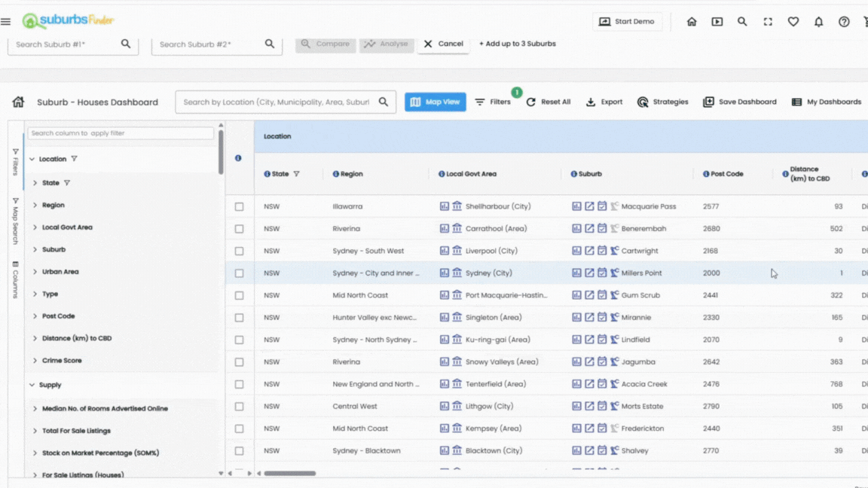The width and height of the screenshot is (868, 488).
Task: Tick the checkbox for Illawarra row
Action: pos(239,206)
